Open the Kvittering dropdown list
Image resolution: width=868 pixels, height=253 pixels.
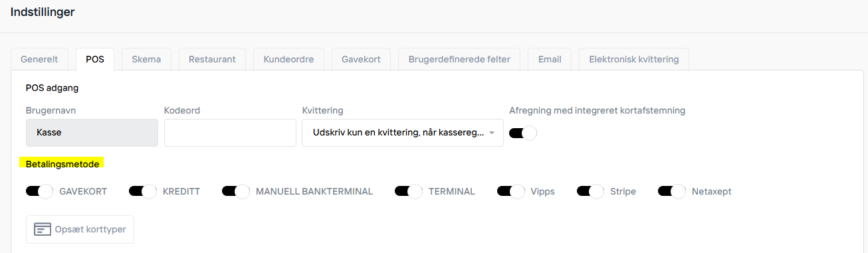coord(401,133)
